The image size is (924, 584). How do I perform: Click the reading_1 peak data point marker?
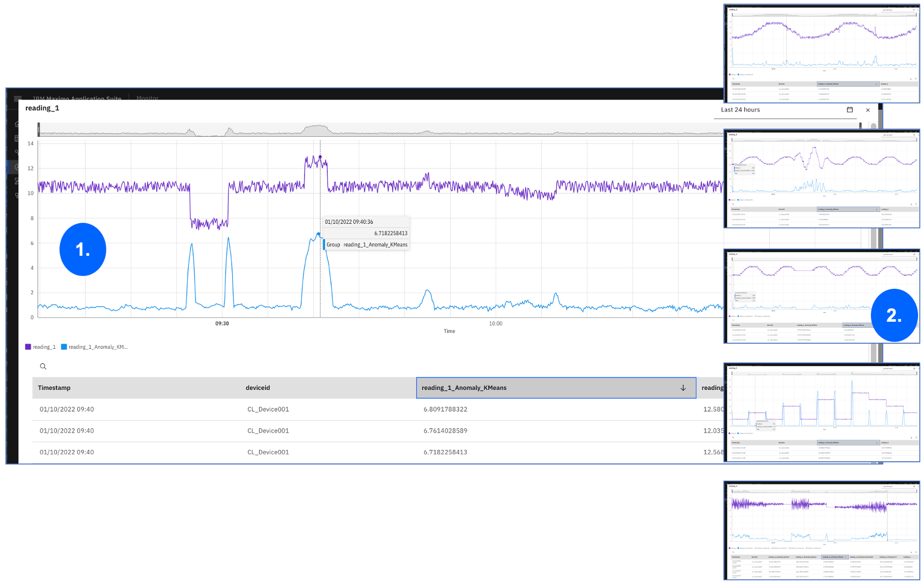tap(320, 157)
